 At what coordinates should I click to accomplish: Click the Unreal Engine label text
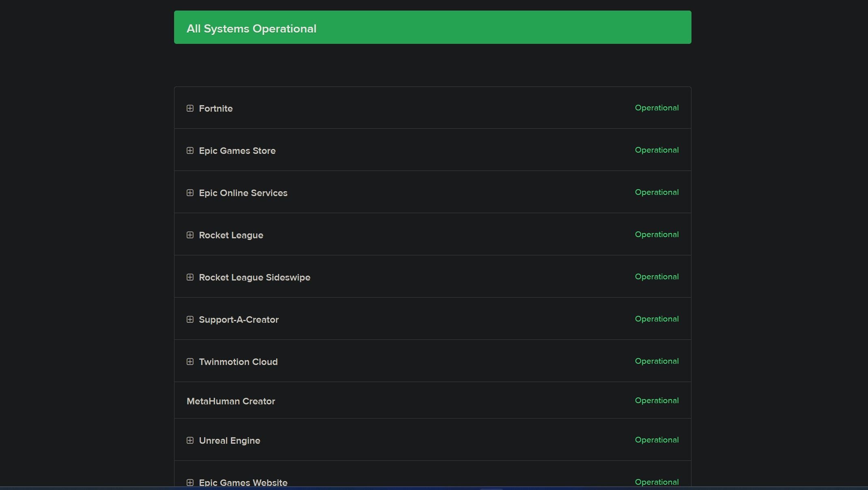(x=229, y=441)
